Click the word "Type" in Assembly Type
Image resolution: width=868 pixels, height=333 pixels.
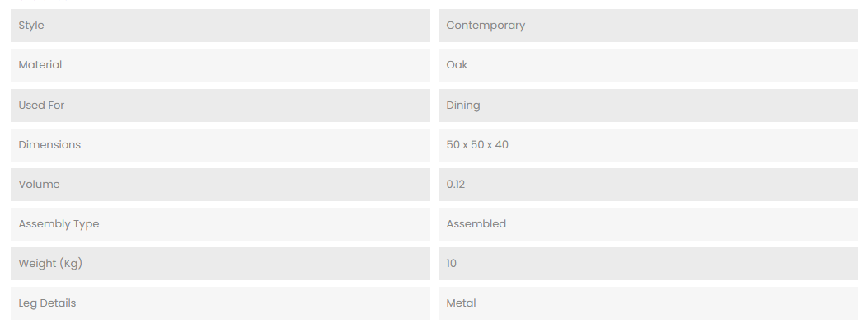coord(86,224)
